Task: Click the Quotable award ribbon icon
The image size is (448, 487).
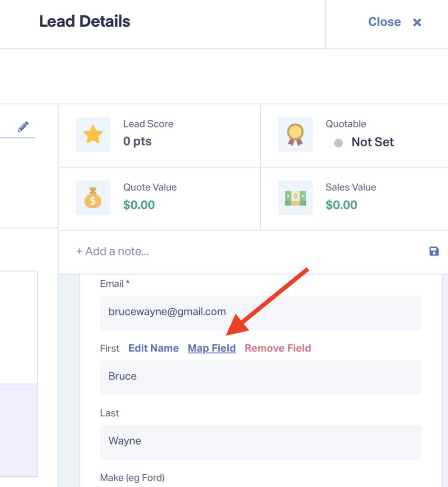Action: tap(295, 135)
